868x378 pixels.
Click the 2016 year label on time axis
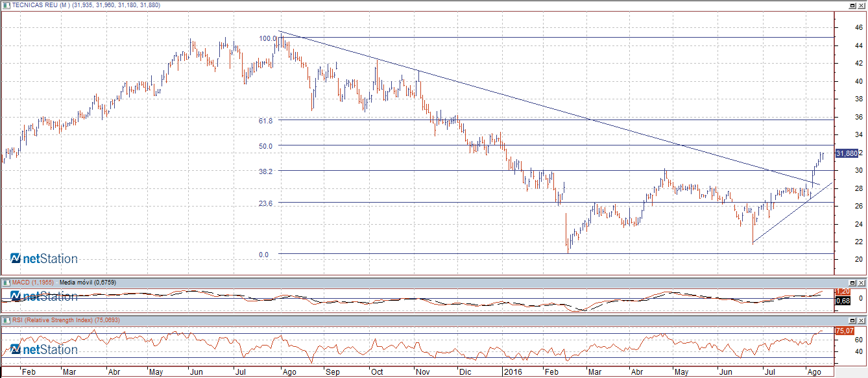click(512, 373)
